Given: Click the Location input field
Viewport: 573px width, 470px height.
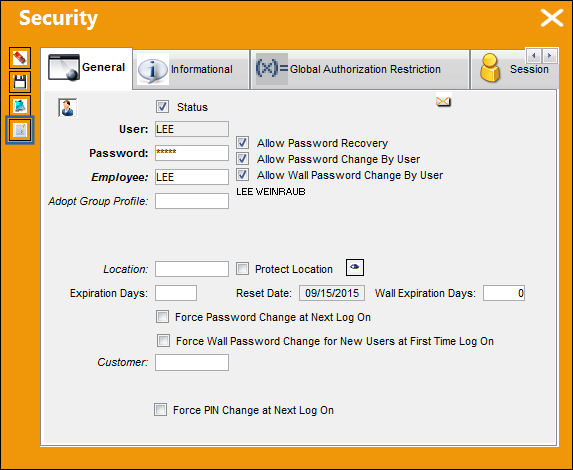Looking at the screenshot, I should coord(192,269).
